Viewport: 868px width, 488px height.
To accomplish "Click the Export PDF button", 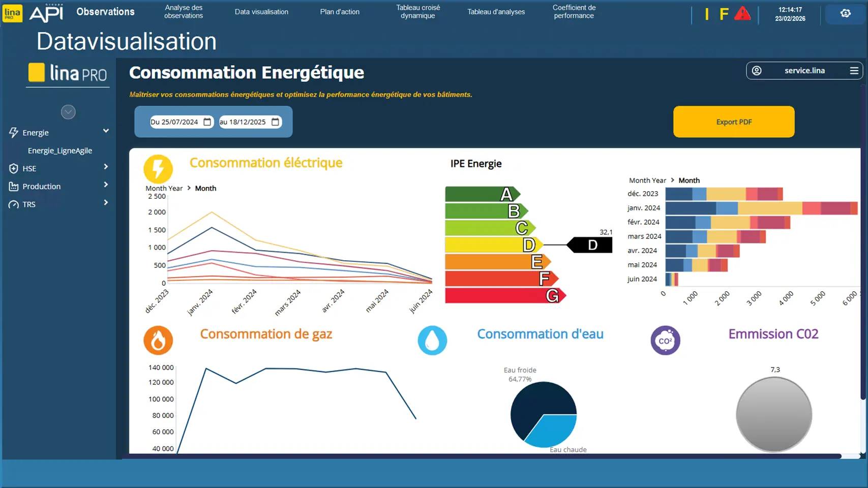I will (733, 122).
